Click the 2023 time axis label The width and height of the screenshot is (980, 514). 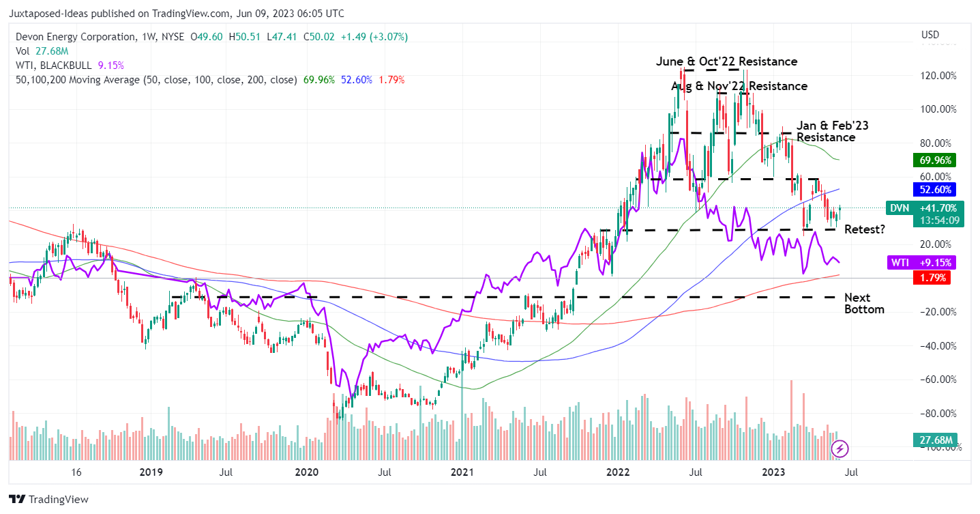coord(775,472)
